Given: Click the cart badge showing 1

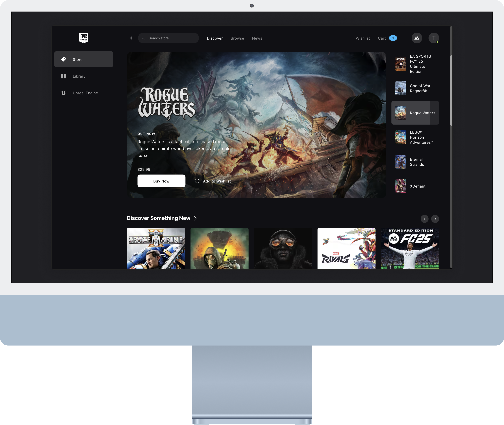Looking at the screenshot, I should [x=393, y=38].
